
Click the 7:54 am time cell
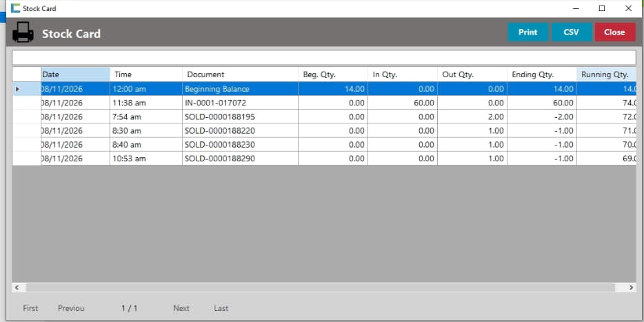click(146, 117)
